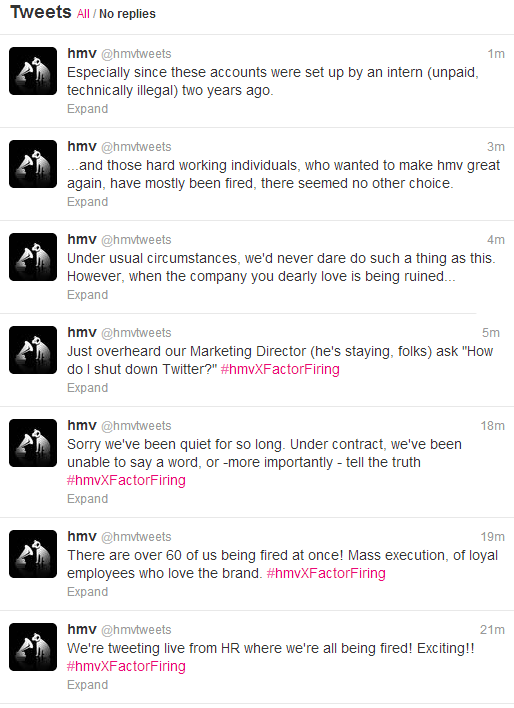Click hmv avatar on the 18m tweet
The height and width of the screenshot is (708, 514).
[33, 443]
